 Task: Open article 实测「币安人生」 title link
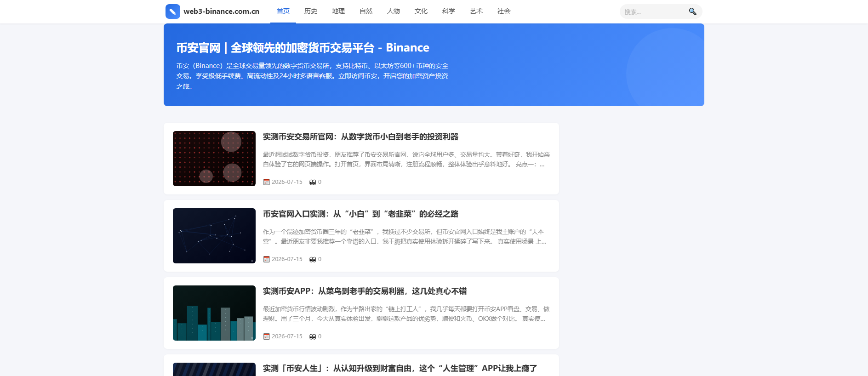point(400,368)
